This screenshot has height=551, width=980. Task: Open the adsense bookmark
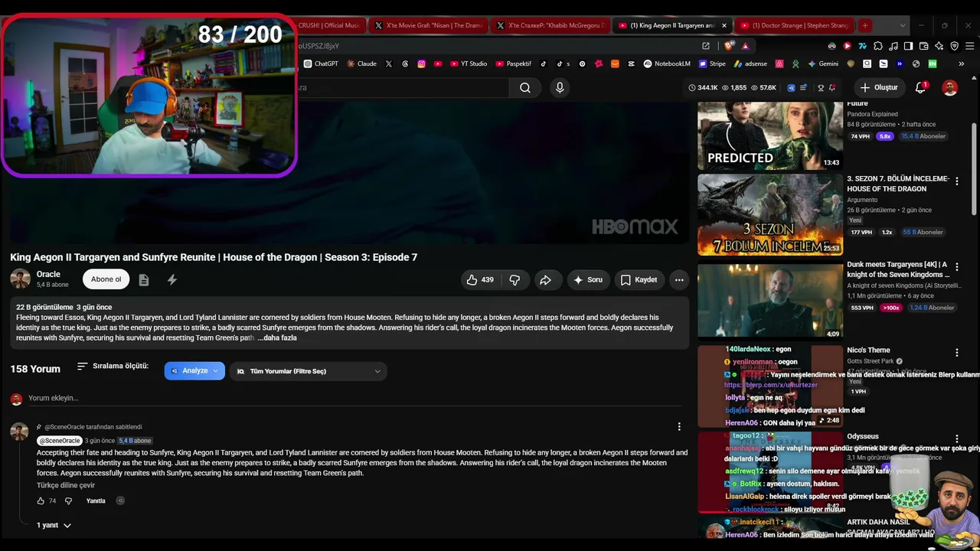750,64
